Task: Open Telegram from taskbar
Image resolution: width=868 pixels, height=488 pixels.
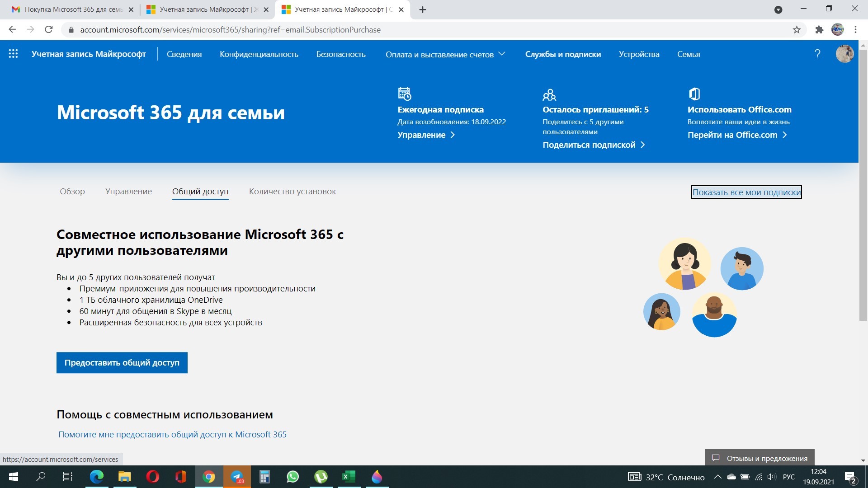Action: click(237, 477)
